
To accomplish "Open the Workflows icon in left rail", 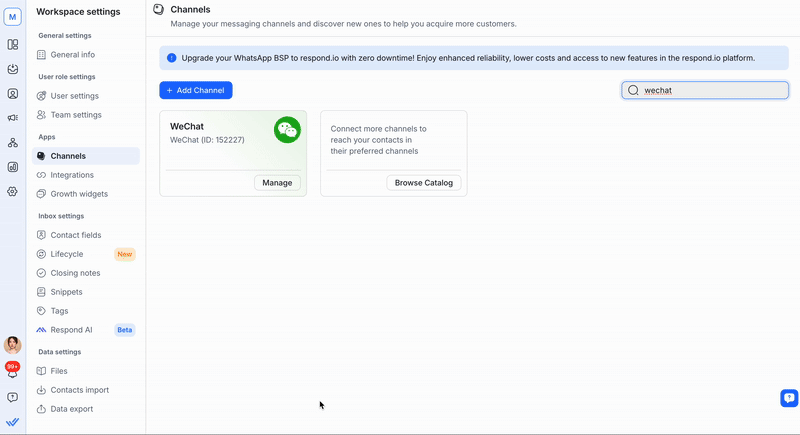I will 13,143.
